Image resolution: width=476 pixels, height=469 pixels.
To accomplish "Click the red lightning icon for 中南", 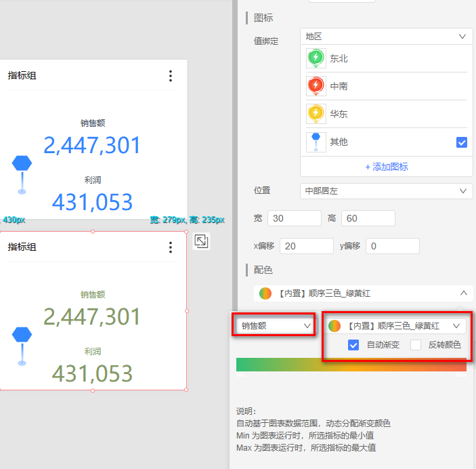I will pyautogui.click(x=316, y=86).
